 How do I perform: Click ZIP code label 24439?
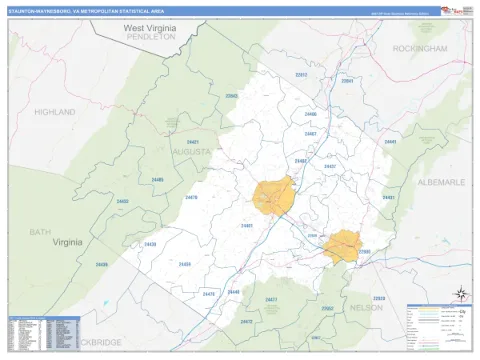coord(102,264)
